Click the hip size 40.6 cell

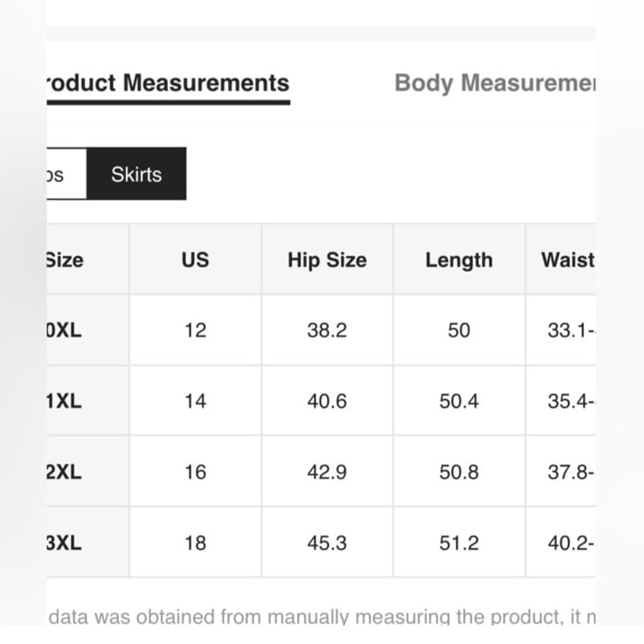pyautogui.click(x=328, y=400)
